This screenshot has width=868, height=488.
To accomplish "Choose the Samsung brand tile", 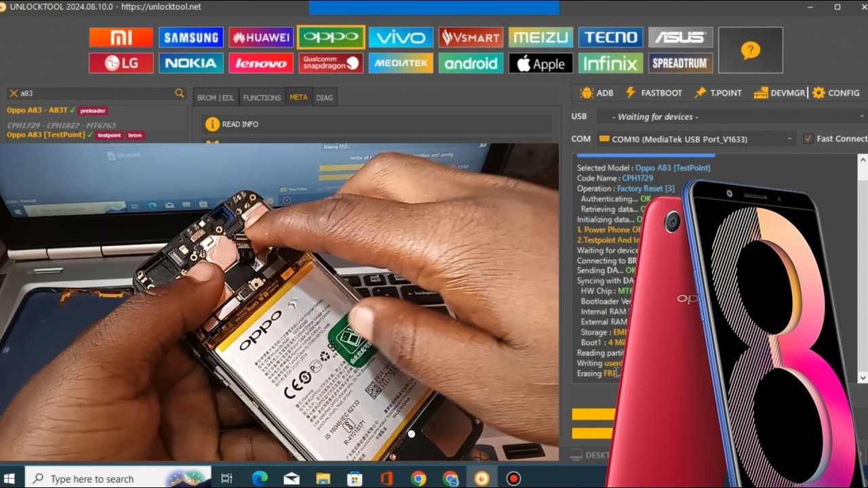I will 191,37.
